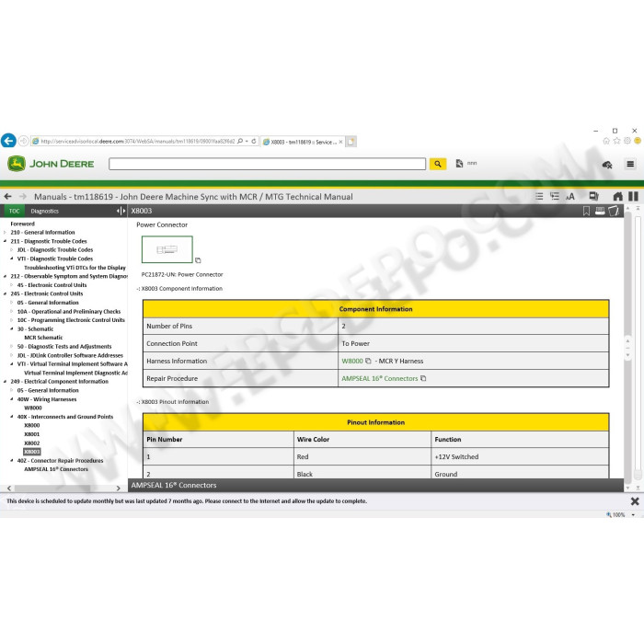Open the Power Connector thumbnail image
The width and height of the screenshot is (644, 644).
click(167, 249)
